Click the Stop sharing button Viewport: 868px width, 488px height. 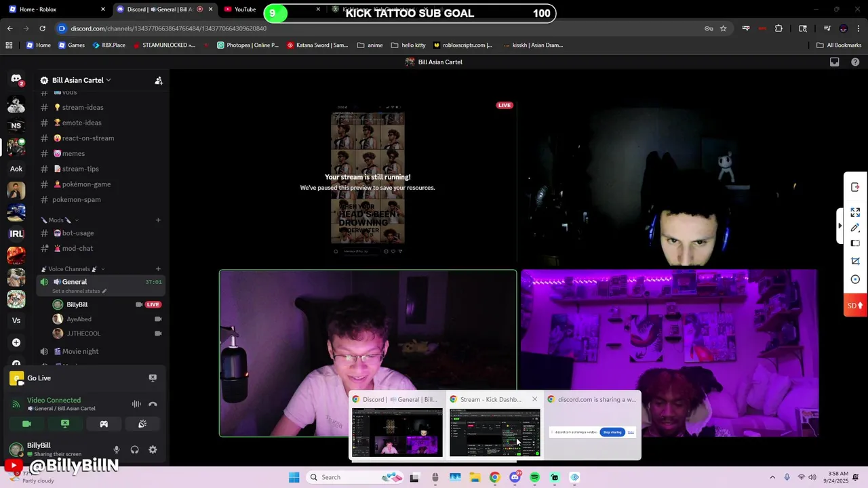[x=612, y=432]
